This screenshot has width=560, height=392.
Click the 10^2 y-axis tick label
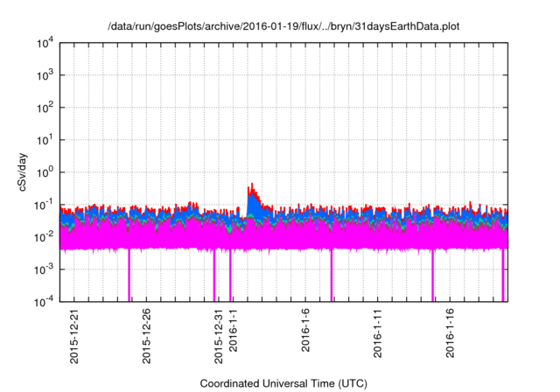click(45, 108)
